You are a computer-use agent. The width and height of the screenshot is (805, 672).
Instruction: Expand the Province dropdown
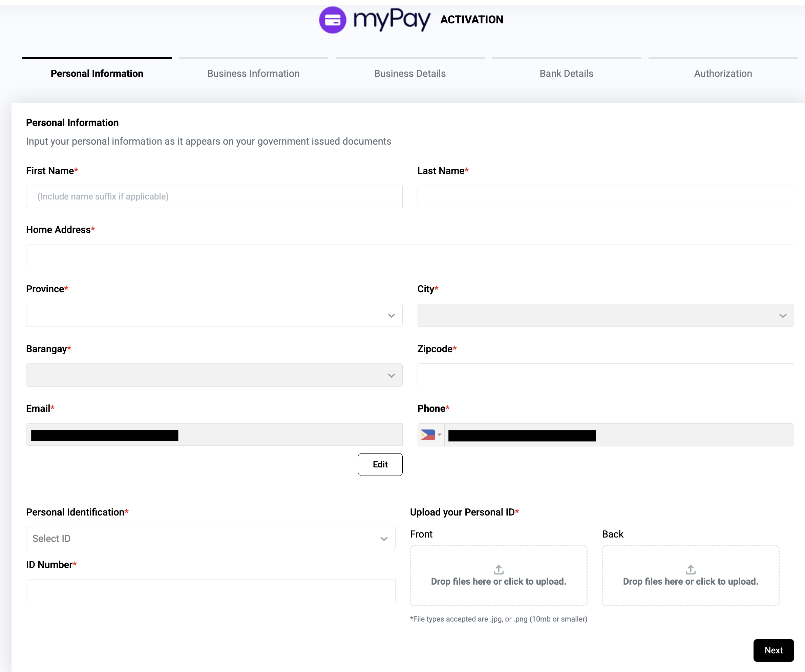pyautogui.click(x=214, y=315)
